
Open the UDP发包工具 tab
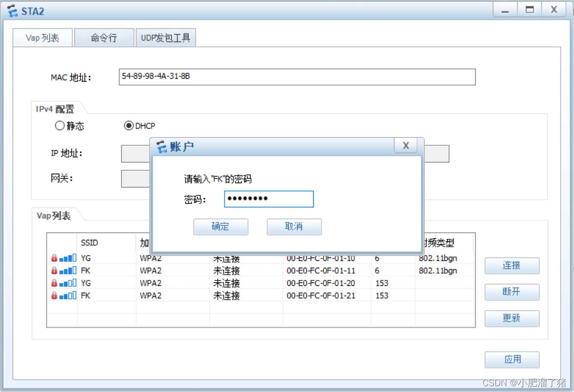[x=166, y=37]
